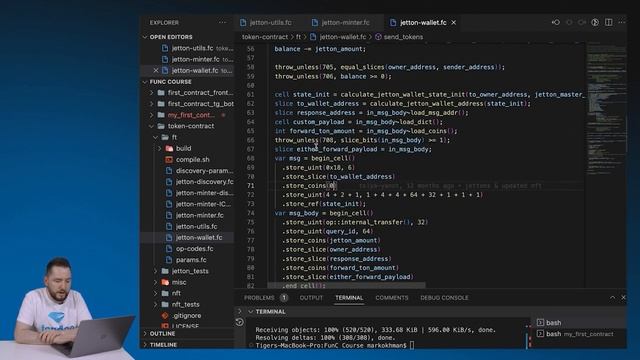This screenshot has width=640, height=360.
Task: Expand the OUTLINE section
Action: coord(145,333)
